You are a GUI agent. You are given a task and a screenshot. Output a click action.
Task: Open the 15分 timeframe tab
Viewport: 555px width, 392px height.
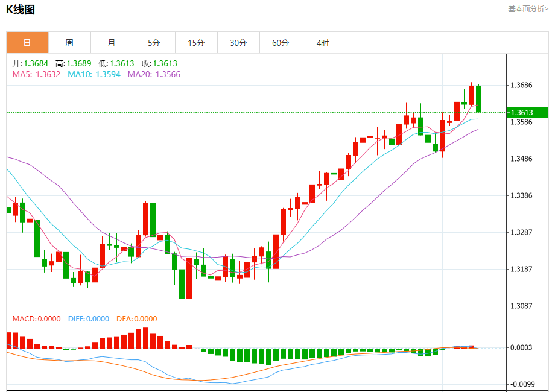pos(196,42)
